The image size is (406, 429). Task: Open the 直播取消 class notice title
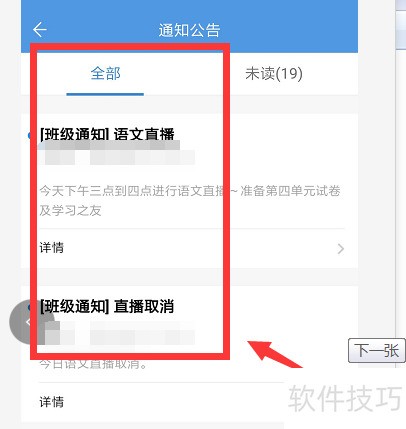click(107, 306)
